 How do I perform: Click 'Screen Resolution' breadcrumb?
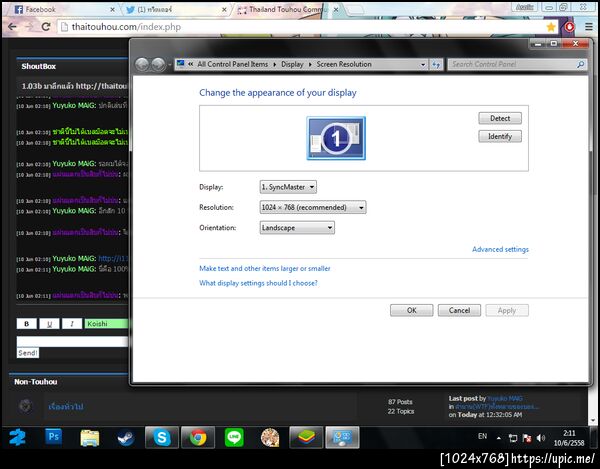(344, 64)
